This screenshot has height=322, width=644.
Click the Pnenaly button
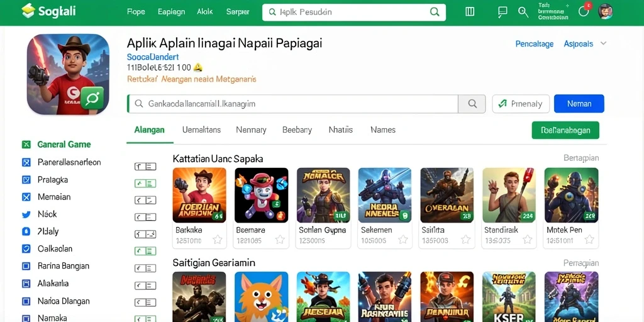tap(520, 104)
